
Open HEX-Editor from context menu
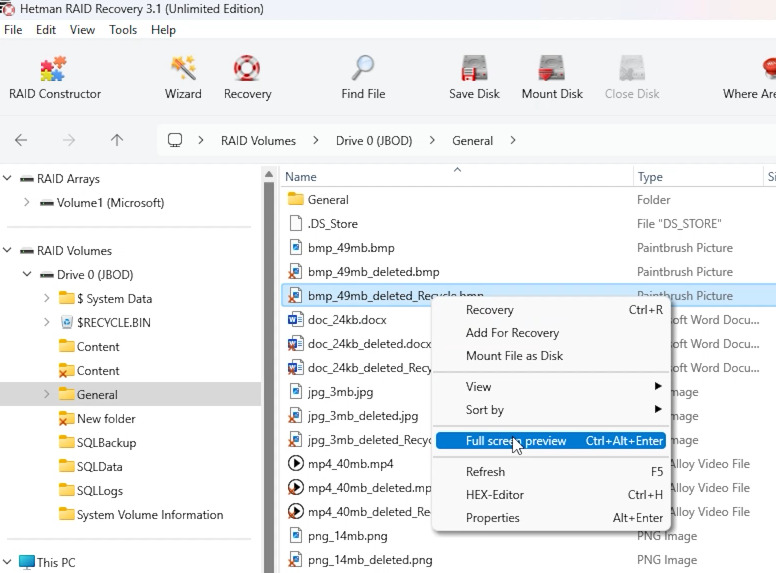tap(550, 495)
